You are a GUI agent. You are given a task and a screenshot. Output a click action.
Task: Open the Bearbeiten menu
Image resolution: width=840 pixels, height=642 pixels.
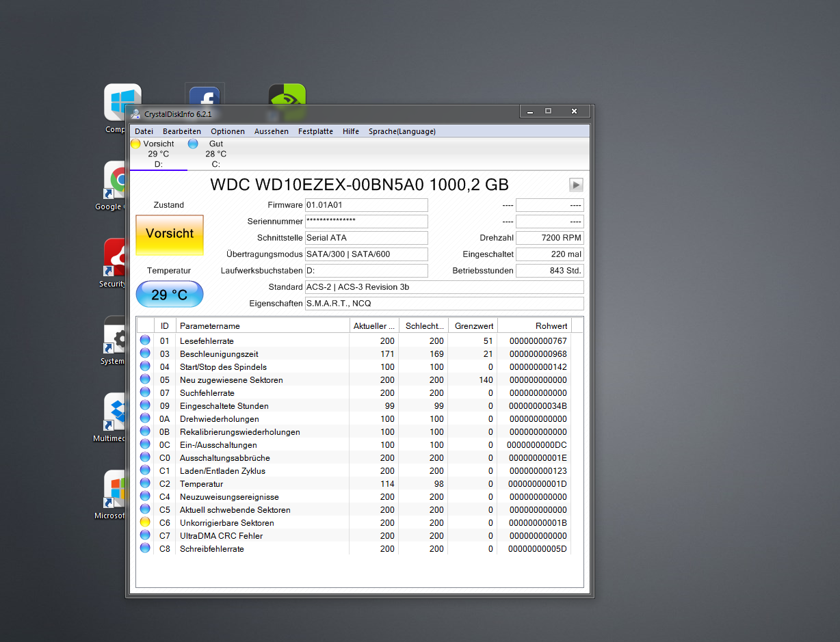(x=182, y=131)
